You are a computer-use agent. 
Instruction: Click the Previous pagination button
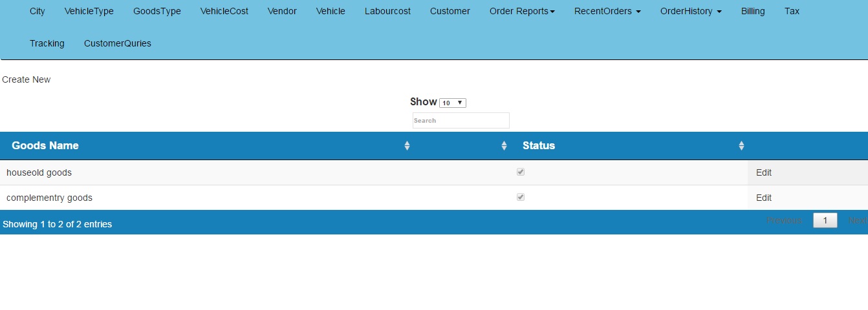coord(784,220)
